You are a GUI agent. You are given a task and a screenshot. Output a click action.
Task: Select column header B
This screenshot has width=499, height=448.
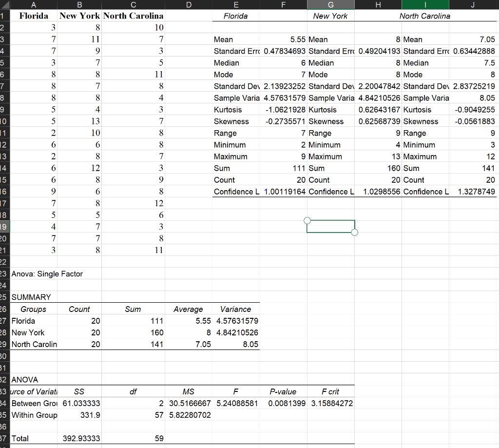[x=79, y=4]
